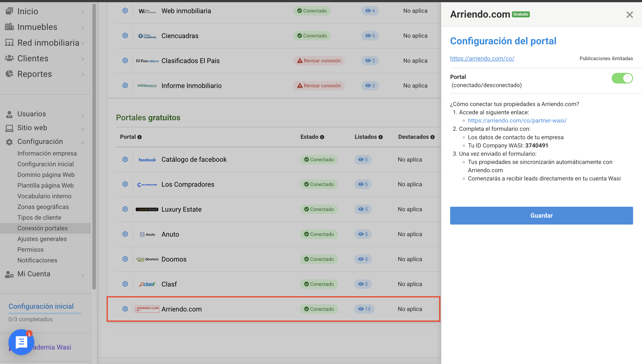Expand the Usuarios menu chevron
Viewport: 642px width, 364px height.
83,115
